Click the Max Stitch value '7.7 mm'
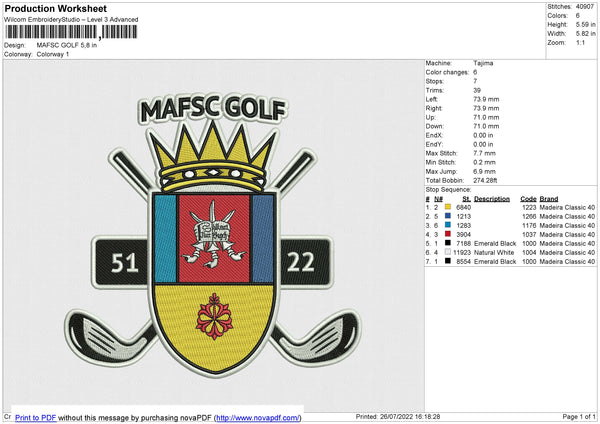This screenshot has width=600, height=424. (484, 153)
